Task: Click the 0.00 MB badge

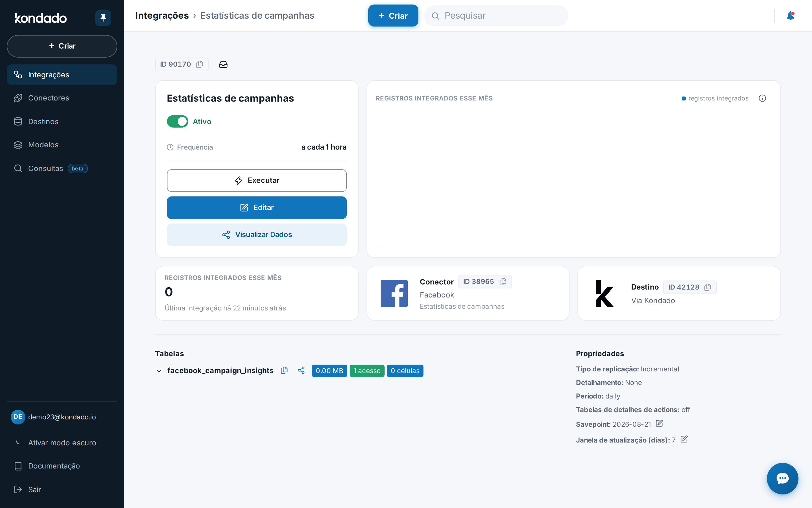Action: pos(329,371)
